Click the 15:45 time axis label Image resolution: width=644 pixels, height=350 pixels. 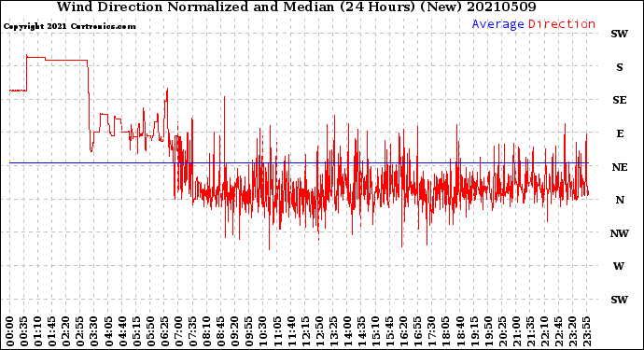tap(389, 331)
